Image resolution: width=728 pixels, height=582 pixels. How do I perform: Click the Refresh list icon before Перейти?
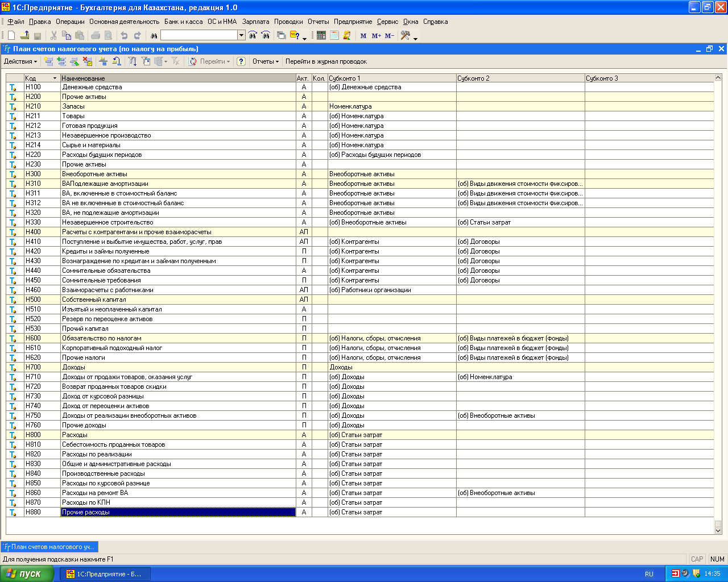click(193, 61)
